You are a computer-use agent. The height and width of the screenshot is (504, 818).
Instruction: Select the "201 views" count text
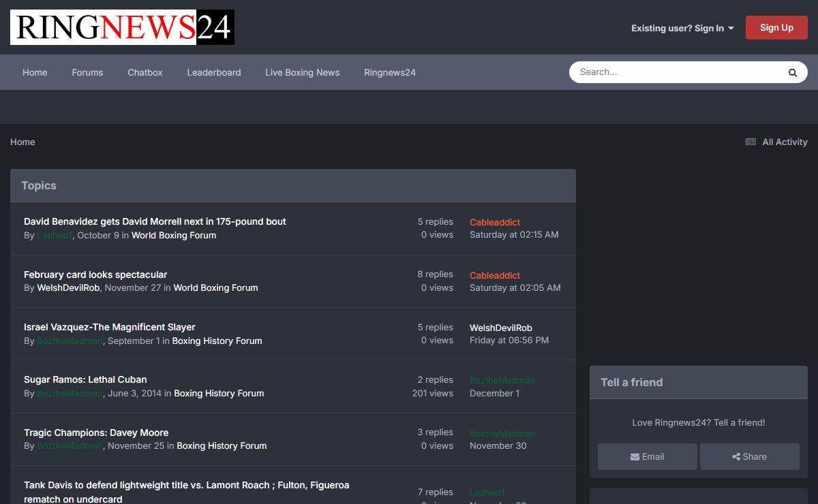433,393
